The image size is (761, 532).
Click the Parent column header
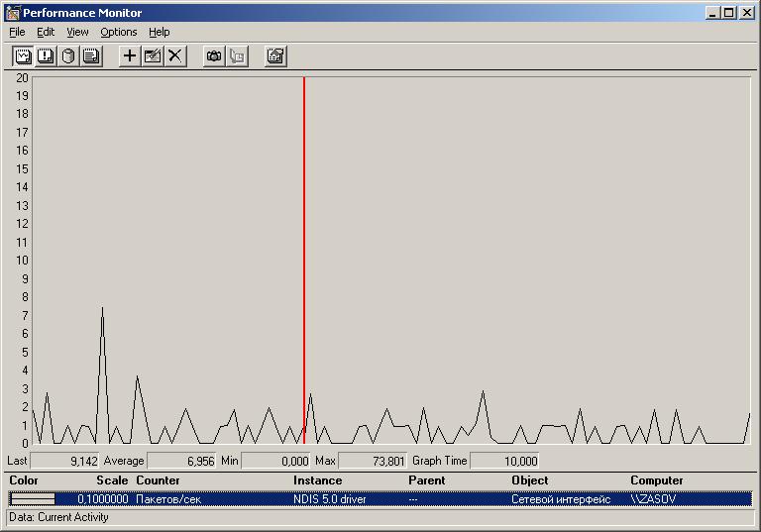pyautogui.click(x=427, y=480)
